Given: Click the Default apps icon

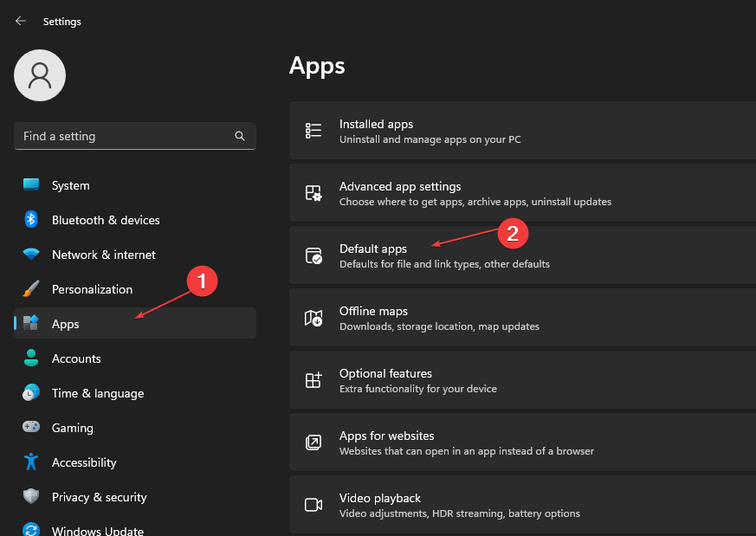Looking at the screenshot, I should (x=313, y=255).
